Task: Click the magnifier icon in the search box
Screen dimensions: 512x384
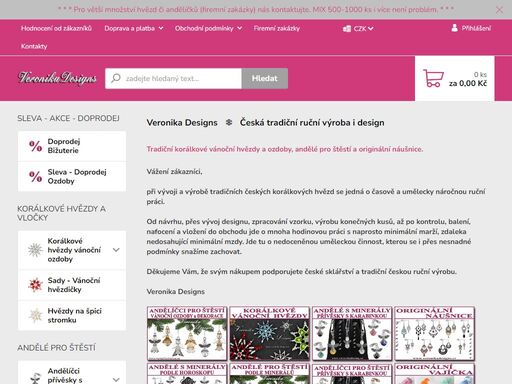Action: pyautogui.click(x=116, y=78)
